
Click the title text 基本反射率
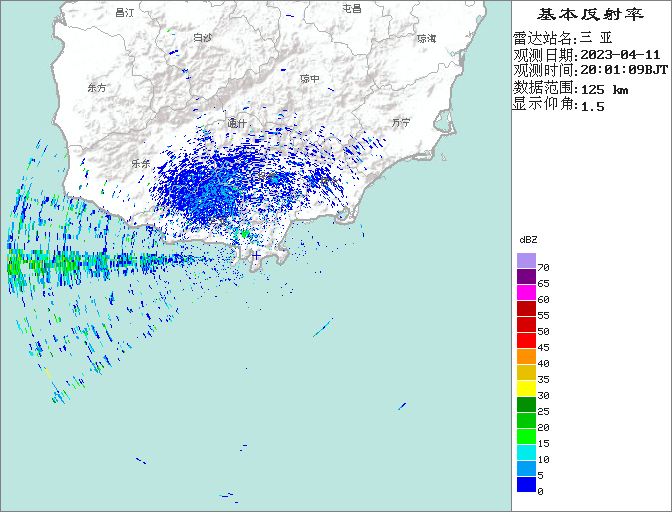[x=590, y=15]
